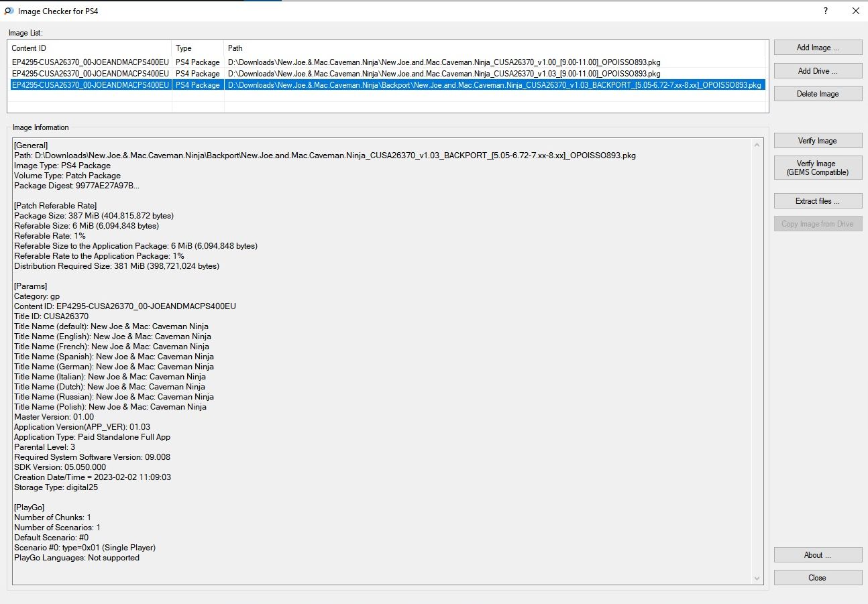Click the Image Checker app icon in title bar

click(9, 11)
